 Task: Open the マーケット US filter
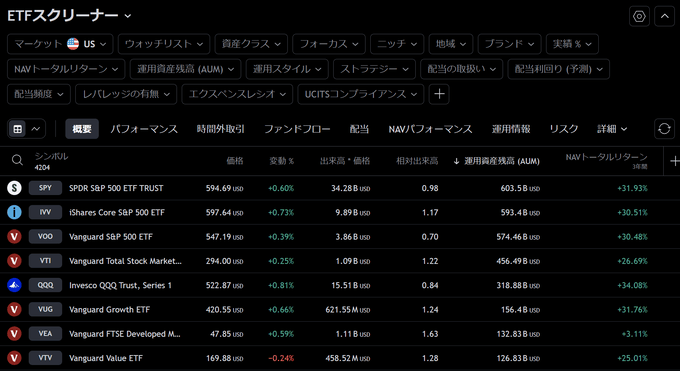point(60,44)
